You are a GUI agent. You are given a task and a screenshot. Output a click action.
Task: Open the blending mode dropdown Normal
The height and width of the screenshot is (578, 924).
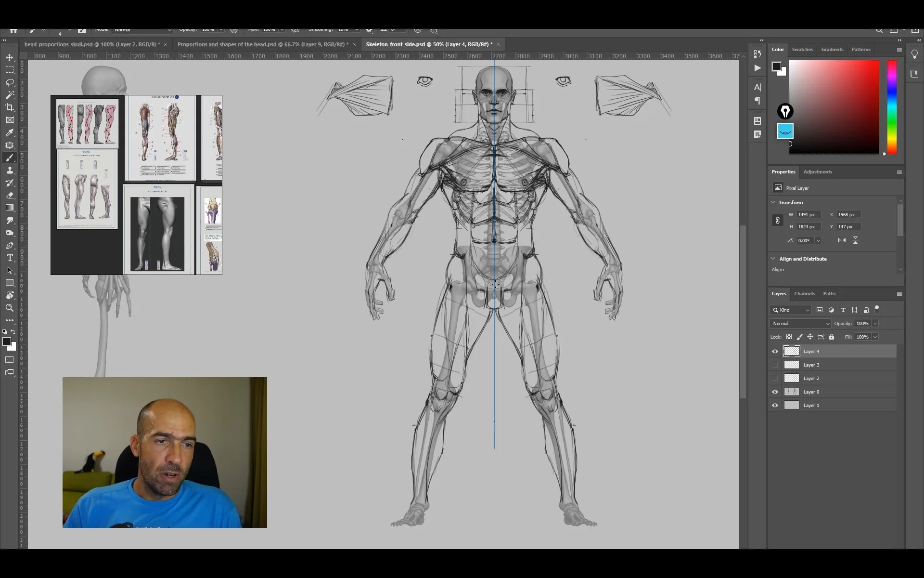799,323
